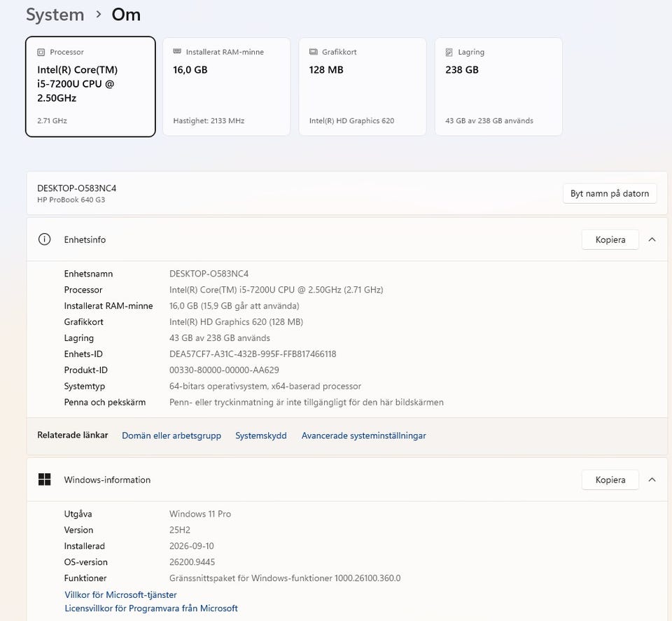Open Villkor för Microsoft-tjänster link

120,594
